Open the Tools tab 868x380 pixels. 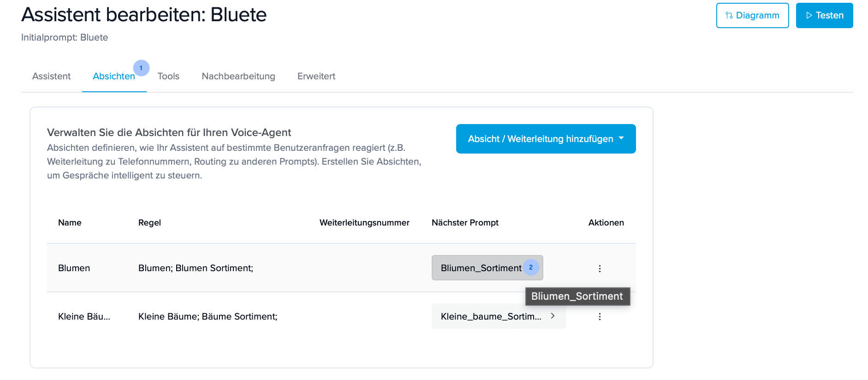pos(168,76)
